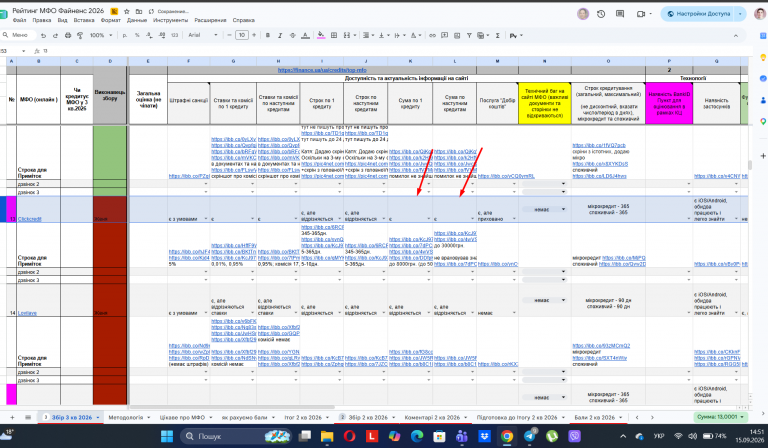The width and height of the screenshot is (768, 448).
Task: Open the Расширения menu
Action: pos(210,21)
